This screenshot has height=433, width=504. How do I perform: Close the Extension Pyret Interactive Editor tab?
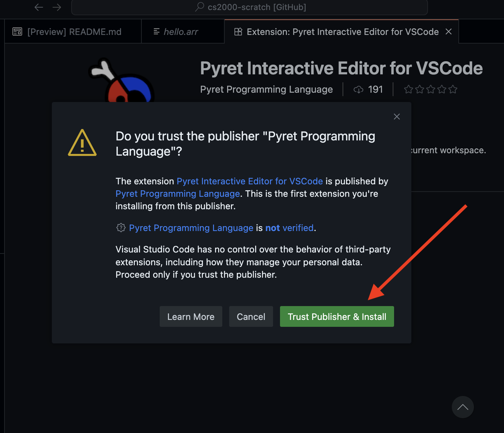click(449, 31)
